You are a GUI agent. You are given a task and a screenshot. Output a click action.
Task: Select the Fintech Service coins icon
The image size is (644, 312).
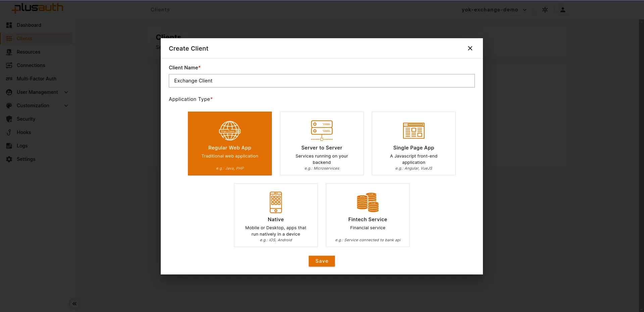click(x=367, y=202)
